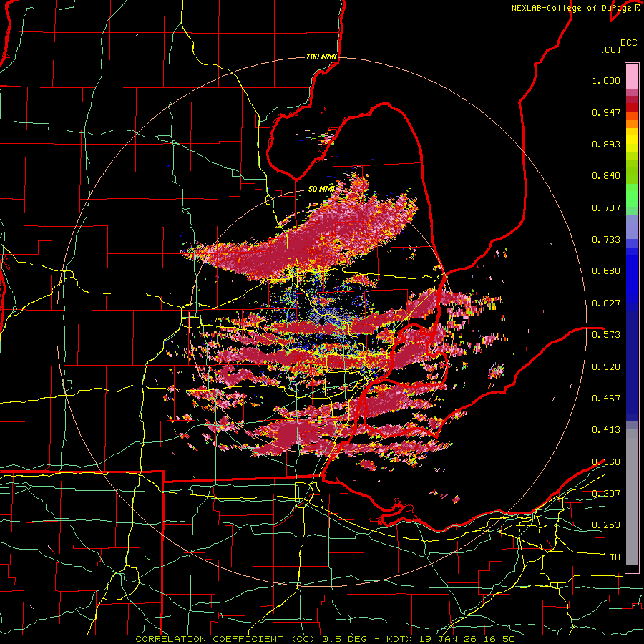The height and width of the screenshot is (644, 644).
Task: Select the 0.787 legend value
Action: 606,208
